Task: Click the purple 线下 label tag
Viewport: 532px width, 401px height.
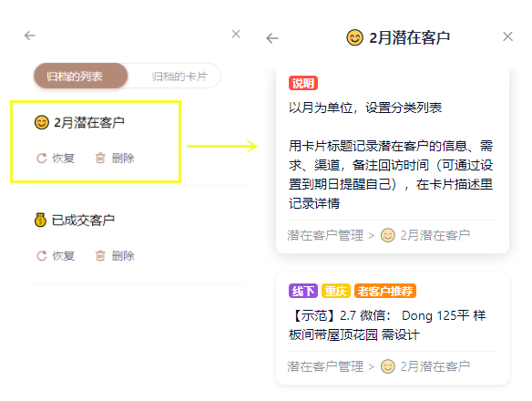Action: tap(303, 291)
